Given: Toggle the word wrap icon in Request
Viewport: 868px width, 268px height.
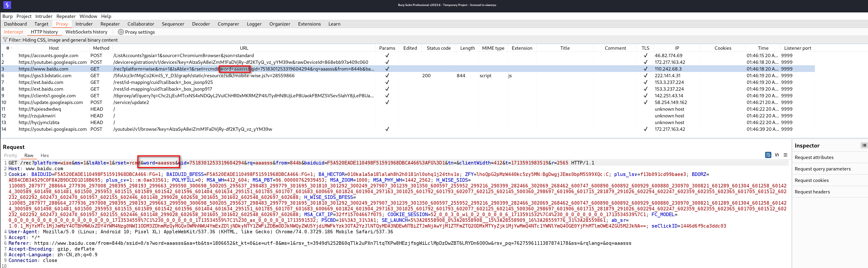Looking at the screenshot, I should coord(768,155).
